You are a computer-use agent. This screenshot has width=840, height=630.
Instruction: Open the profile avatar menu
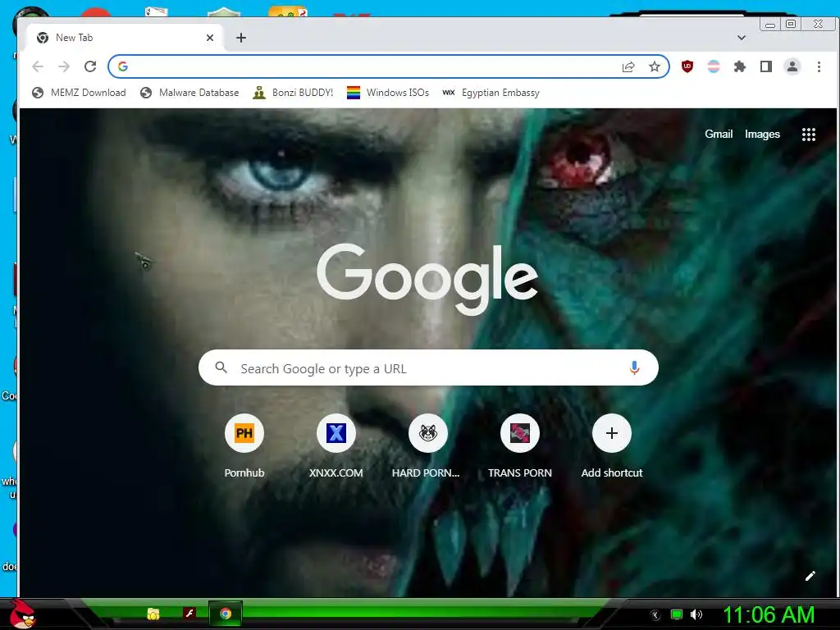(x=792, y=66)
